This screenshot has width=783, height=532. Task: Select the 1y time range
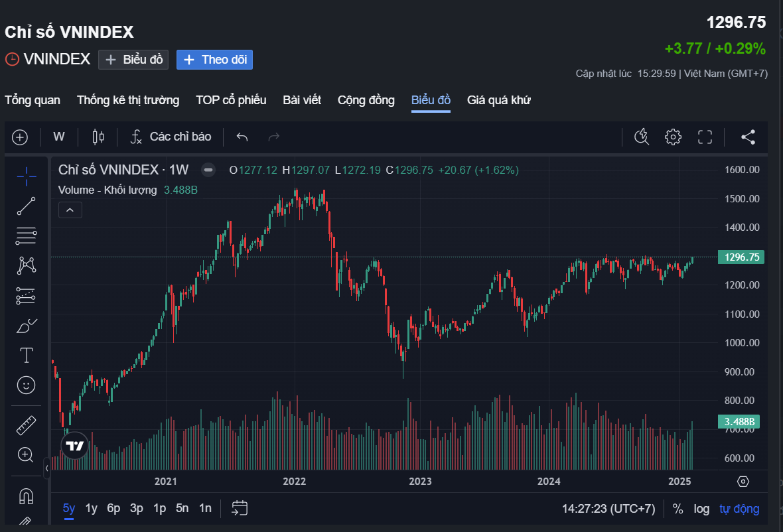coord(91,508)
